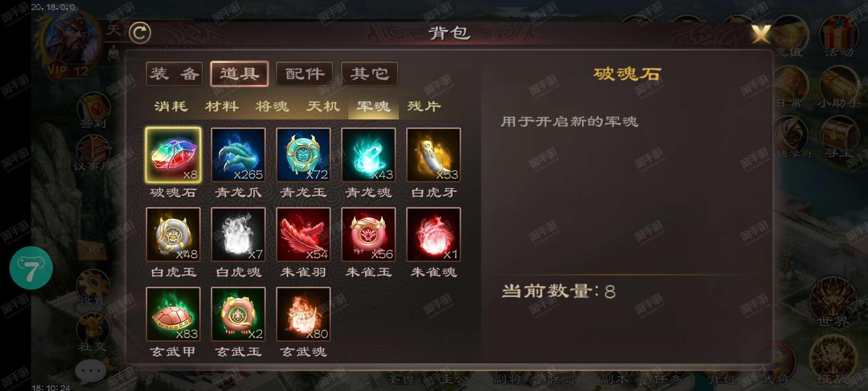
Task: Choose the 青龙玉 item icon
Action: [303, 155]
